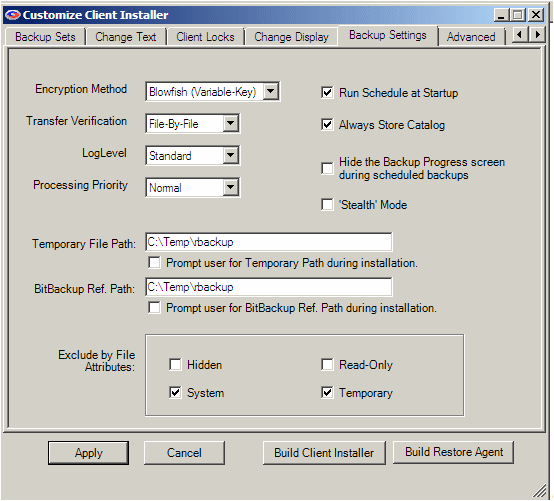
Task: Click the app logo icon in title bar
Action: [x=13, y=15]
